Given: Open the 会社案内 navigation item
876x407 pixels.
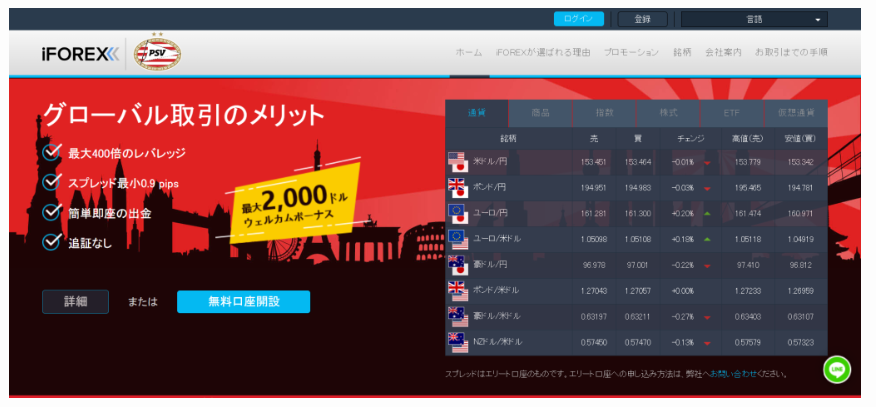Looking at the screenshot, I should tap(723, 52).
